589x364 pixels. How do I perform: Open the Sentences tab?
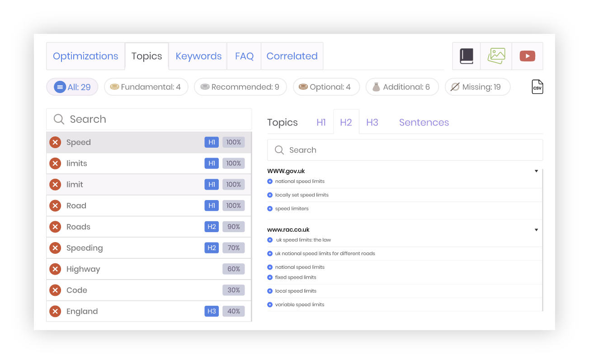click(x=424, y=122)
